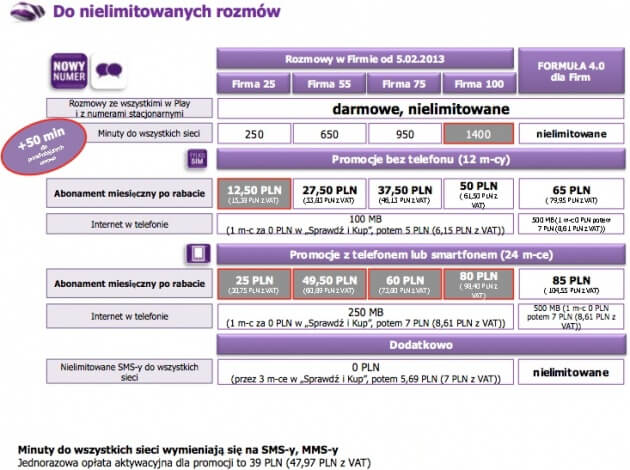The width and height of the screenshot is (630, 470).
Task: Click 'Rozmowy ze wszystkimi w Play' row label
Action: pyautogui.click(x=129, y=108)
